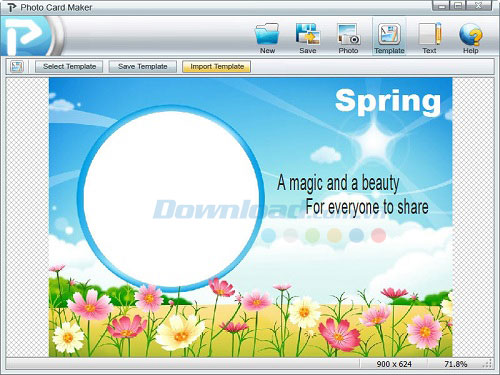
Task: Choose the Text tool icon
Action: tap(430, 34)
